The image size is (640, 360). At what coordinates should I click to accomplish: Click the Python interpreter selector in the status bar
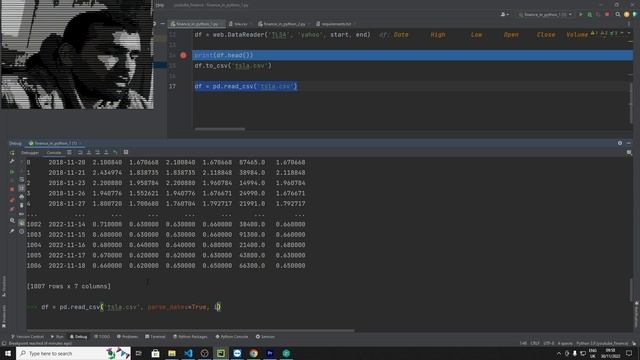point(602,344)
